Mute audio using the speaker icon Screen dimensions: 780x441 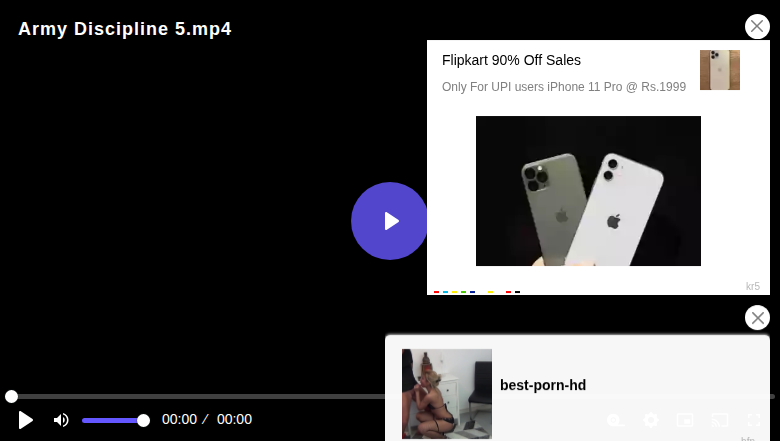[61, 420]
